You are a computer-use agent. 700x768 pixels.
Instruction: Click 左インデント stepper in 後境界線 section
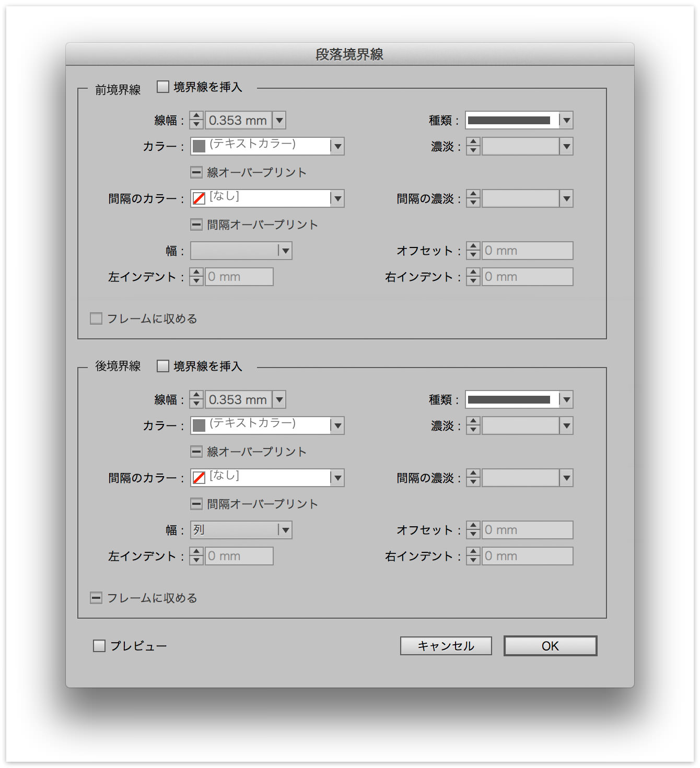pyautogui.click(x=196, y=556)
